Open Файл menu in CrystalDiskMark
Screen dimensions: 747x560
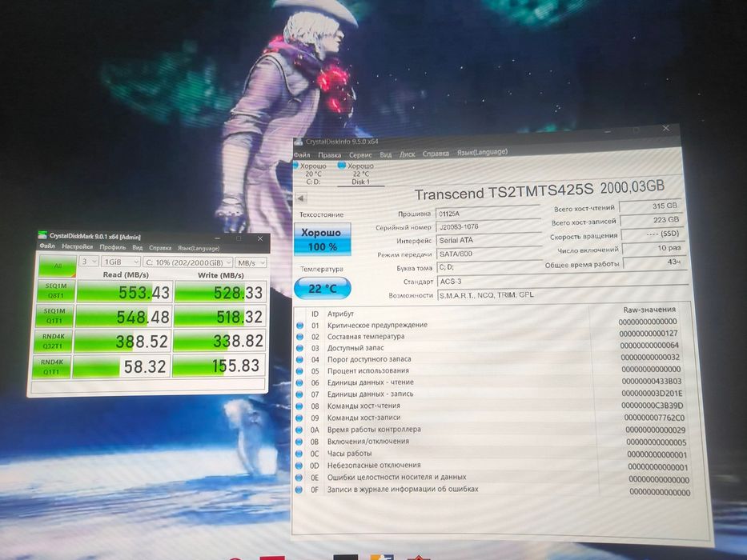click(47, 246)
